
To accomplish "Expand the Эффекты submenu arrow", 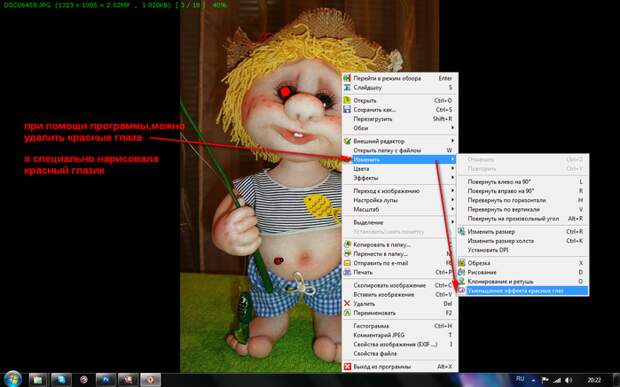I will click(453, 178).
